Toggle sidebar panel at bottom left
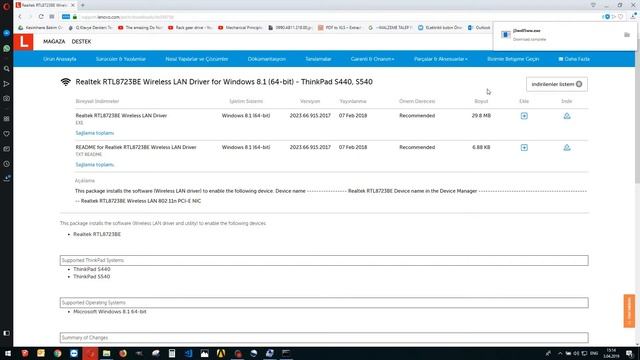The image size is (640, 360). click(6, 333)
